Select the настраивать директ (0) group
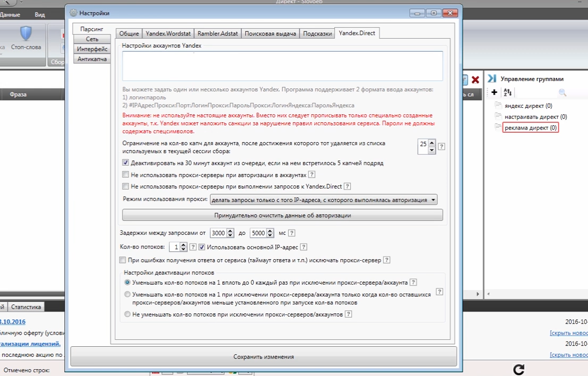The width and height of the screenshot is (588, 376). pyautogui.click(x=535, y=117)
